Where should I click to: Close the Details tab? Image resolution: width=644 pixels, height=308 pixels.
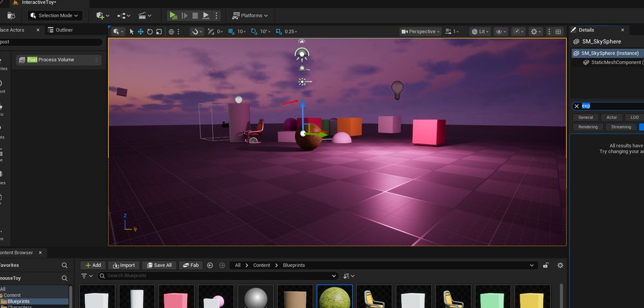click(622, 30)
